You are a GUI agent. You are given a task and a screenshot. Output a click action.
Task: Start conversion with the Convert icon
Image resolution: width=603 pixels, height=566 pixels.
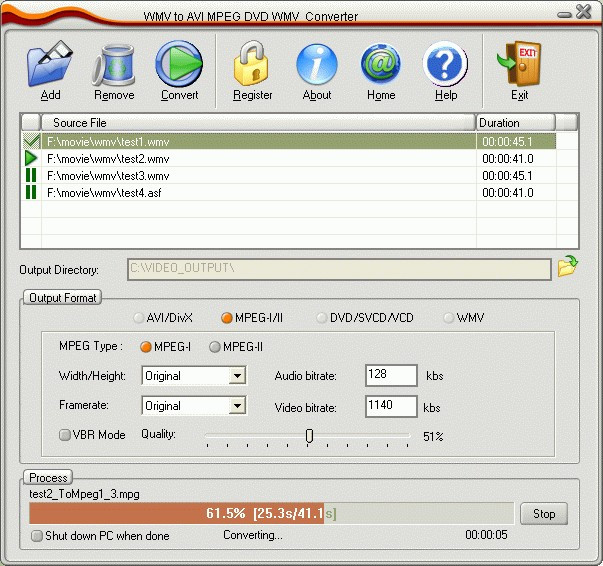pos(179,64)
